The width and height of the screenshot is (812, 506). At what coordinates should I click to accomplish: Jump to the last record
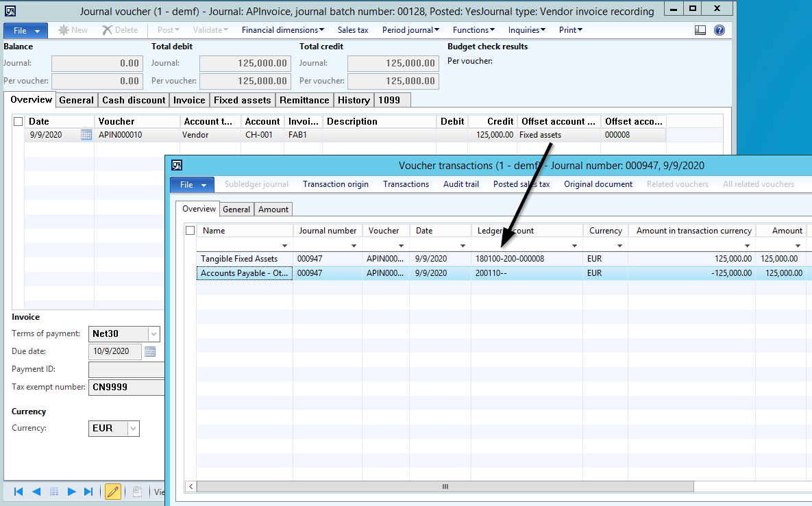88,492
